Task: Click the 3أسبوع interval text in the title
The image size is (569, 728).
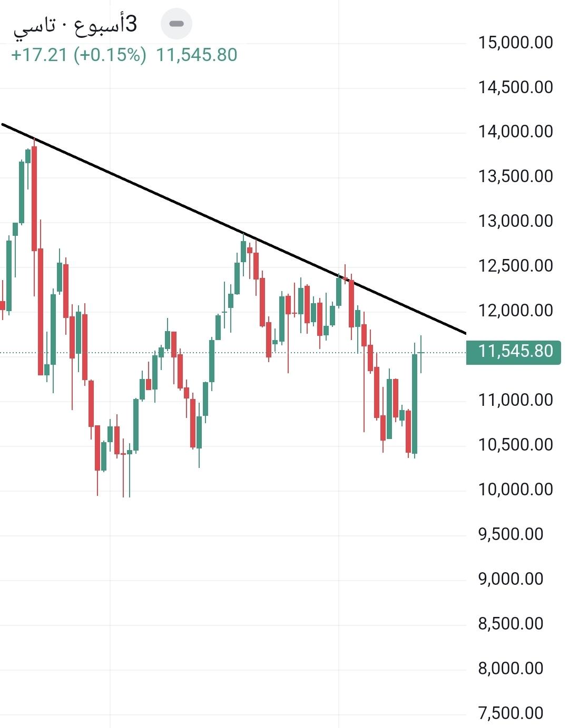Action: tap(106, 24)
